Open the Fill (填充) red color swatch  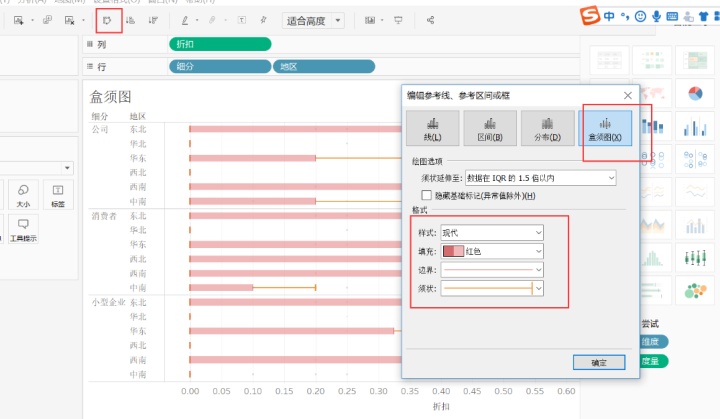(x=453, y=251)
